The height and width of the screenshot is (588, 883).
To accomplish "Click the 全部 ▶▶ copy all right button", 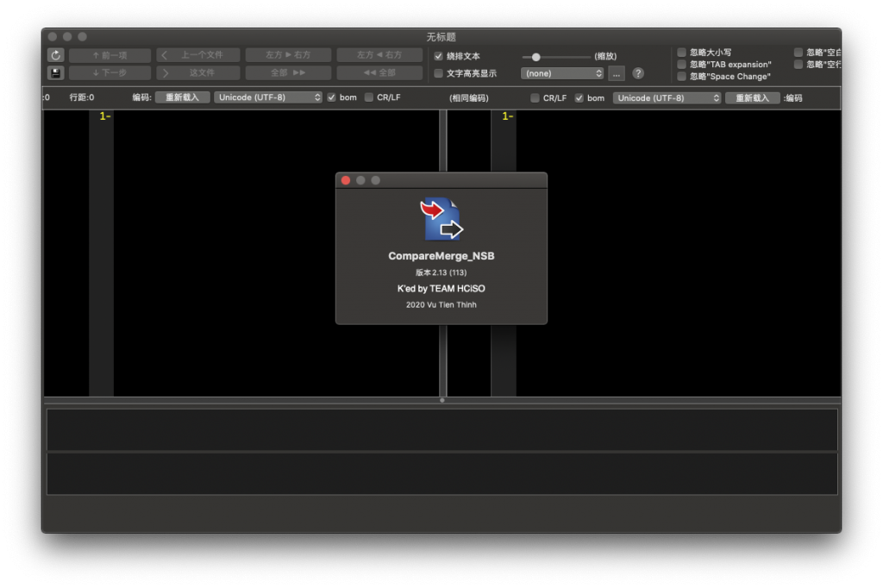I will [288, 72].
